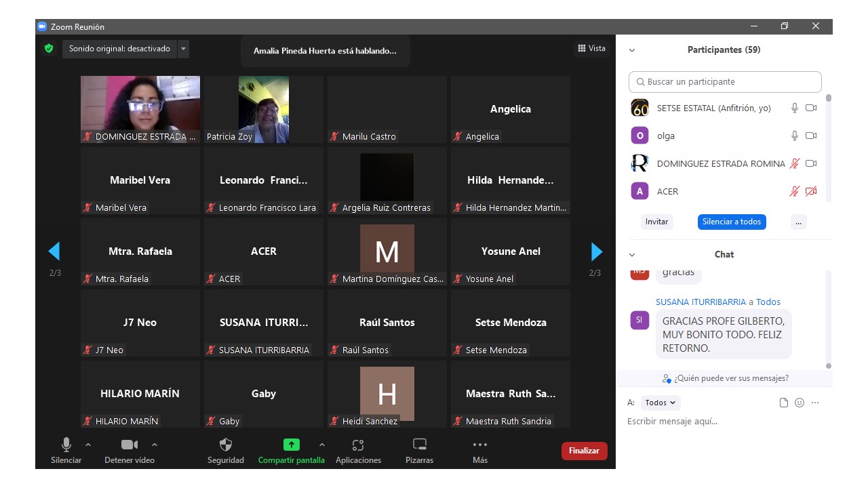This screenshot has height=488, width=868.
Task: Open the Sonido original dropdown arrow
Action: tap(183, 49)
